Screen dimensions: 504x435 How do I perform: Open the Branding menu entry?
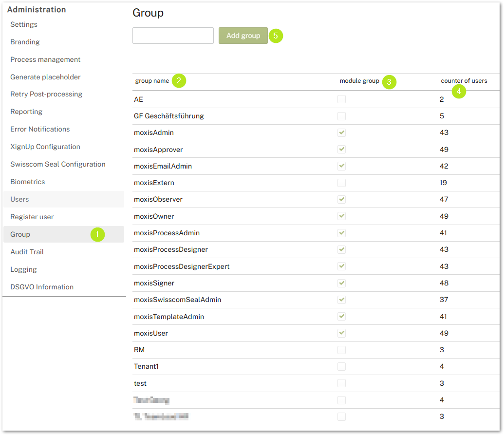tap(25, 42)
